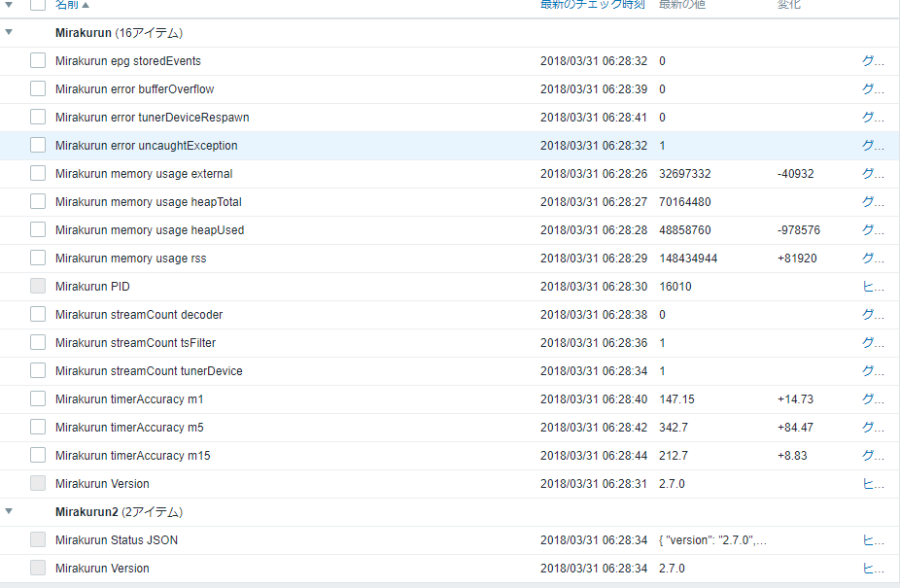900x588 pixels.
Task: Open graph link for error uncaughtException
Action: pyautogui.click(x=873, y=145)
